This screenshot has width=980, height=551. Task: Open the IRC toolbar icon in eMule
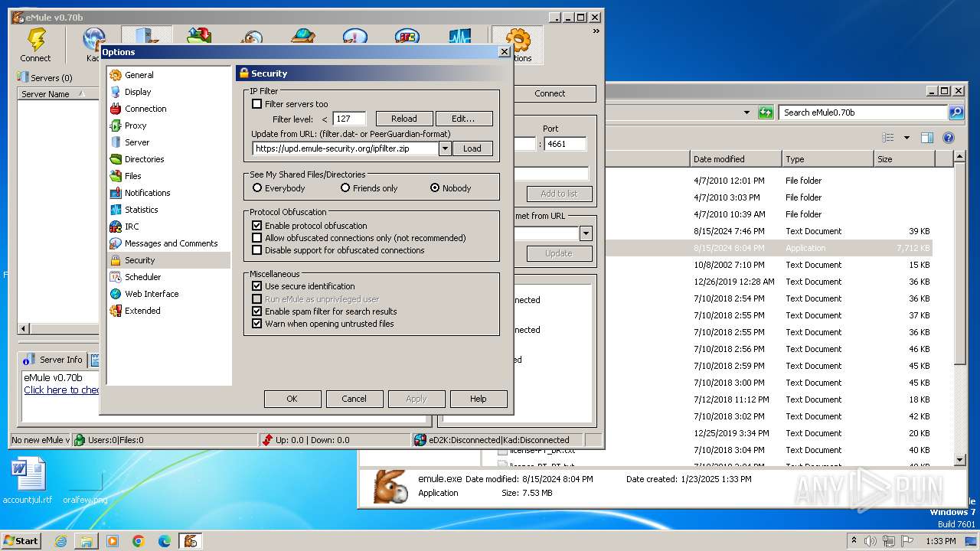(x=407, y=35)
